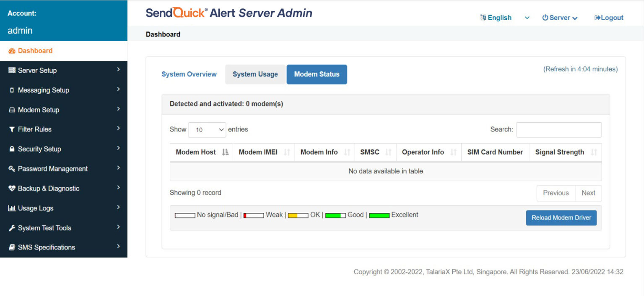Click Reload Modem Driver button

pyautogui.click(x=561, y=218)
